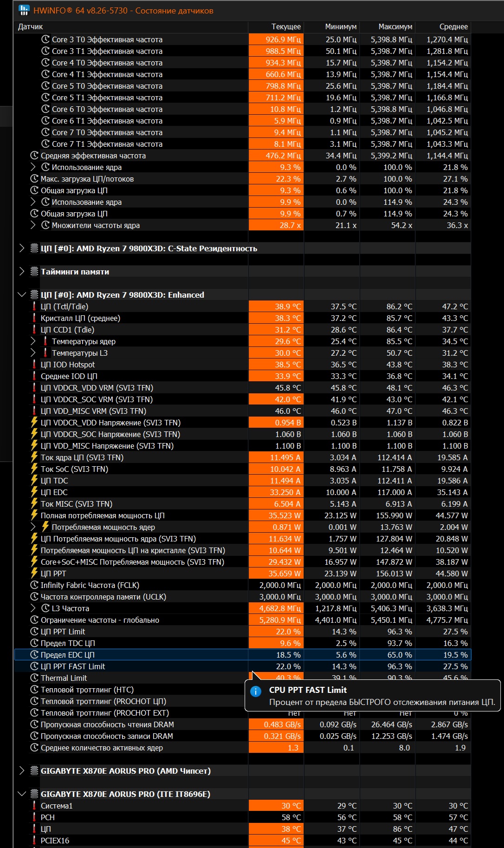Click chip icon beside Тайминги памяти
The image size is (504, 848).
pyautogui.click(x=34, y=272)
